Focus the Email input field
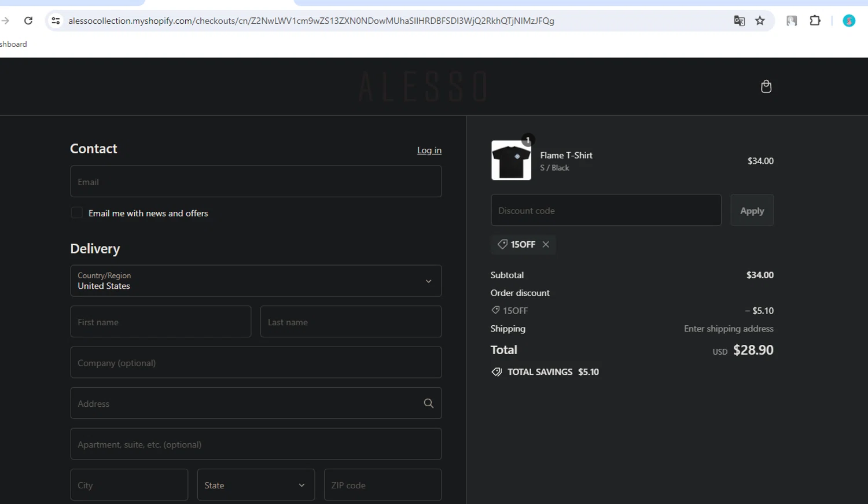The width and height of the screenshot is (868, 504). pos(256,182)
